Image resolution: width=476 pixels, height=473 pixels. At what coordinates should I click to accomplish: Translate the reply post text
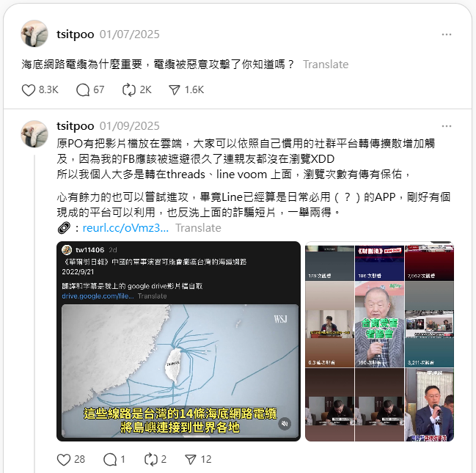pyautogui.click(x=198, y=228)
